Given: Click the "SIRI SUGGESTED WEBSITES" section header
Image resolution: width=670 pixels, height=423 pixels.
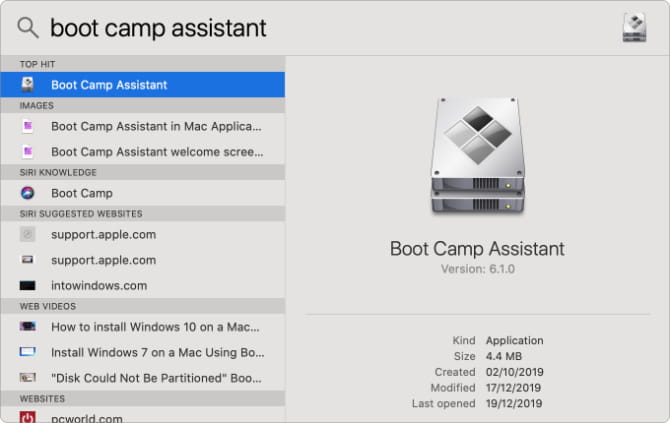Looking at the screenshot, I should coord(81,214).
